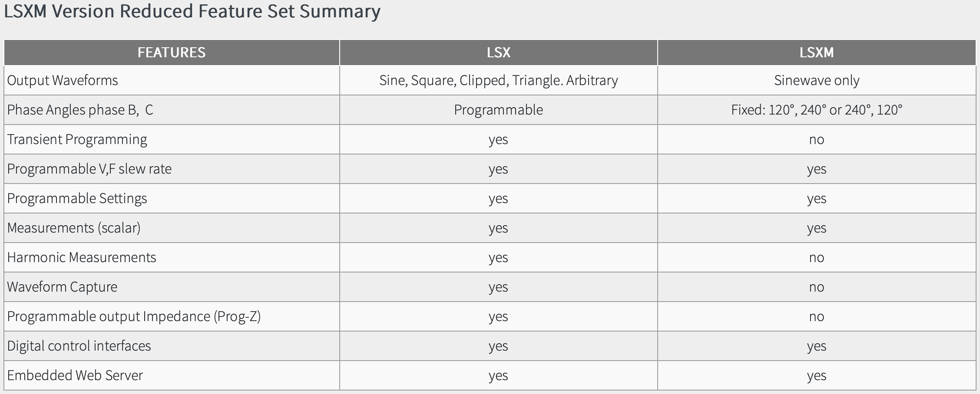Select the Programmable Settings row label
Image resolution: width=980 pixels, height=394 pixels.
77,198
